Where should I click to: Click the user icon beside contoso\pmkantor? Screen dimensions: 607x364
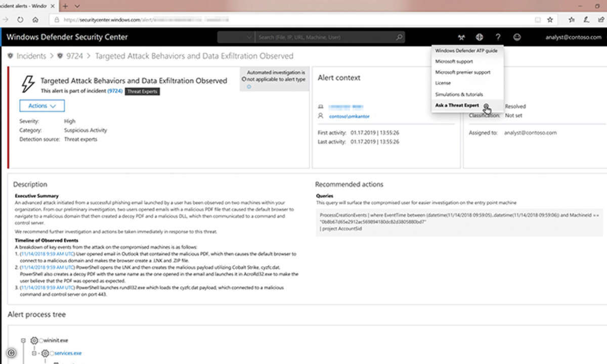[x=320, y=116]
